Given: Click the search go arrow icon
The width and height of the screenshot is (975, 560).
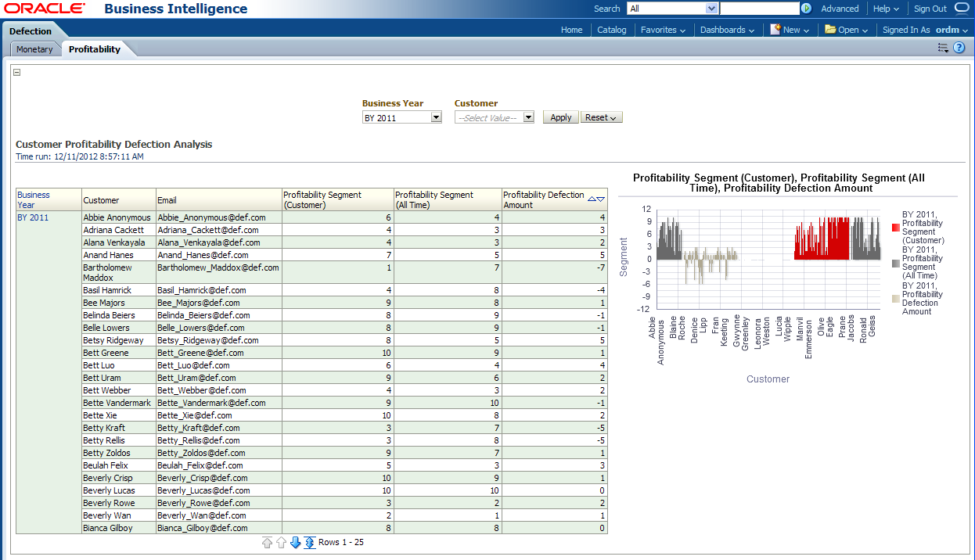Looking at the screenshot, I should (806, 9).
